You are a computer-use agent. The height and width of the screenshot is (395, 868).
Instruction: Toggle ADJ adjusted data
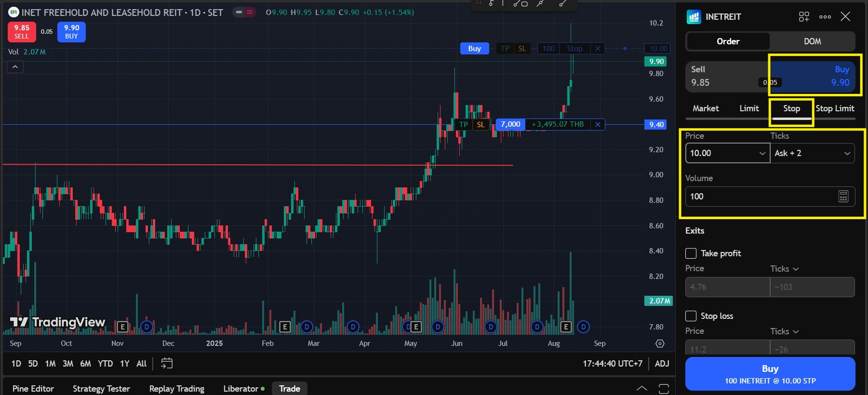pos(662,364)
